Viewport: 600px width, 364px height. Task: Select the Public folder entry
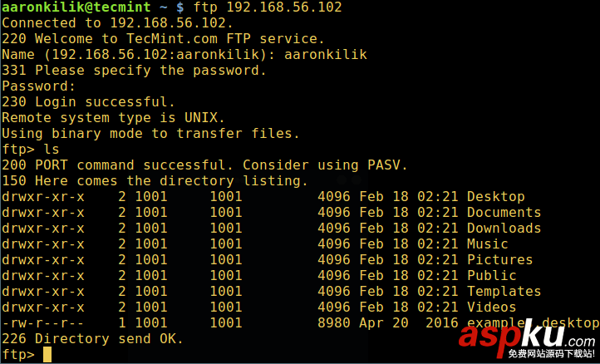click(x=491, y=276)
